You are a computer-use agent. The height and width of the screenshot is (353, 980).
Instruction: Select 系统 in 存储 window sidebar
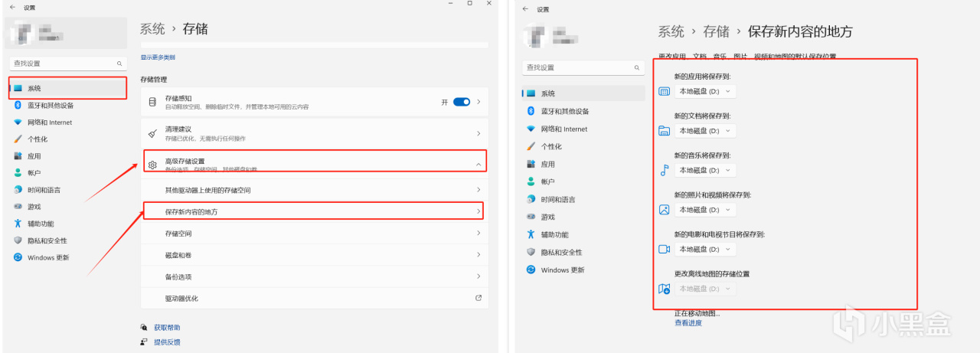[68, 88]
